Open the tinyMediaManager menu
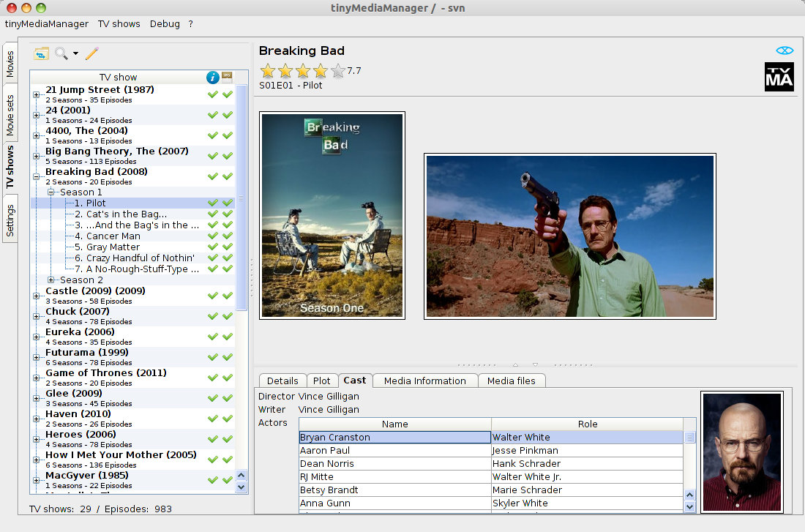The image size is (805, 532). tap(47, 23)
